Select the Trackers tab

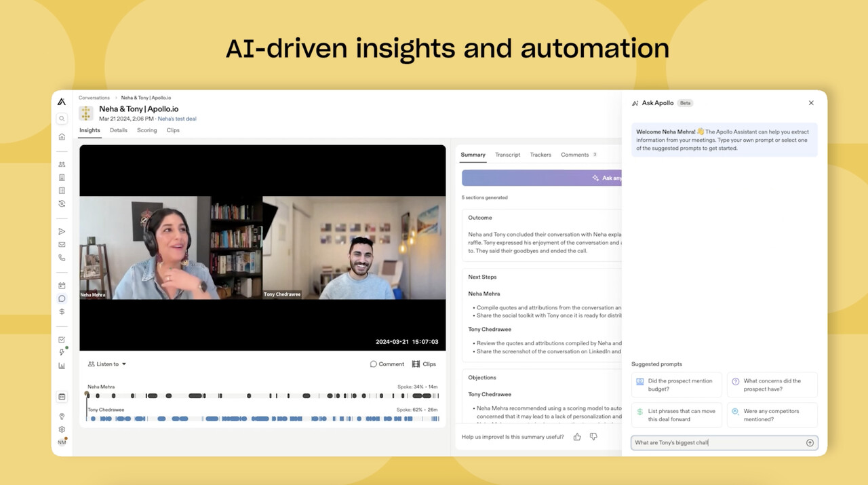540,155
